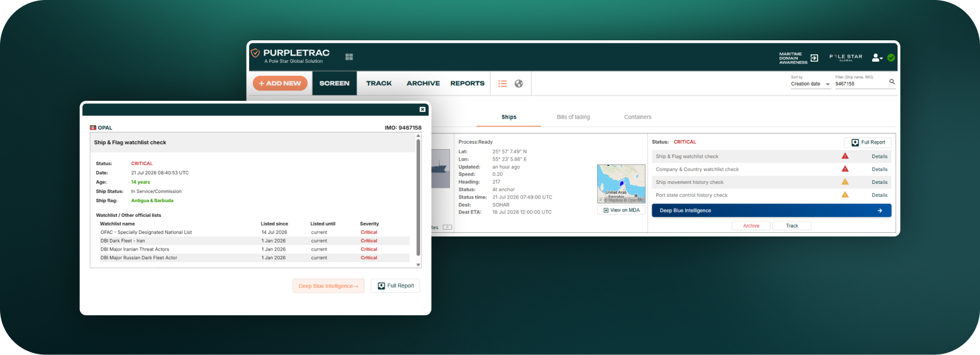Click the blue Deep Blue Intelligence bar
The width and height of the screenshot is (980, 355).
[772, 211]
